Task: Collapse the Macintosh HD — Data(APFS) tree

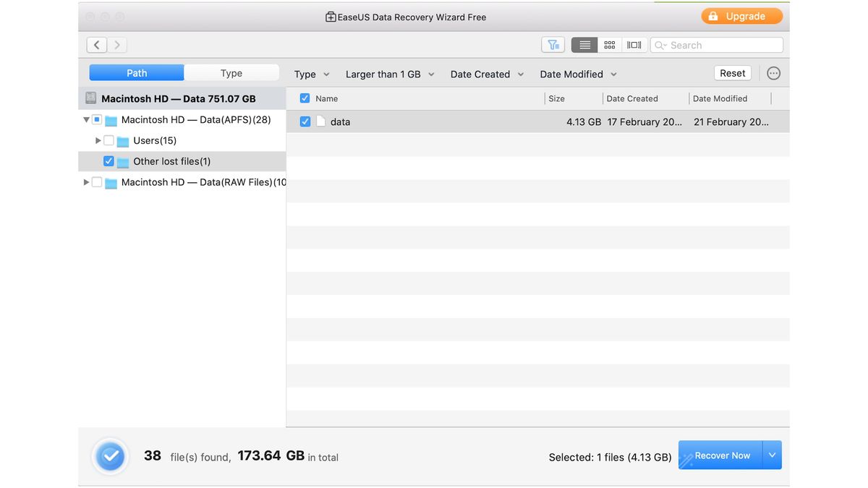Action: pyautogui.click(x=85, y=119)
